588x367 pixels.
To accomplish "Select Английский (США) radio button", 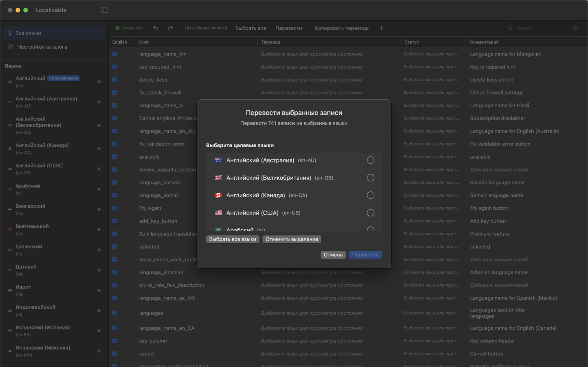I will (371, 213).
